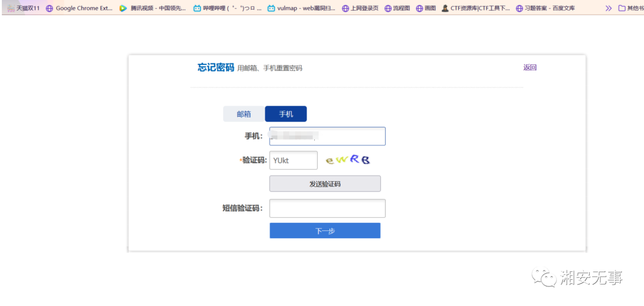Click the 腾讯视频 play icon

tap(123, 8)
